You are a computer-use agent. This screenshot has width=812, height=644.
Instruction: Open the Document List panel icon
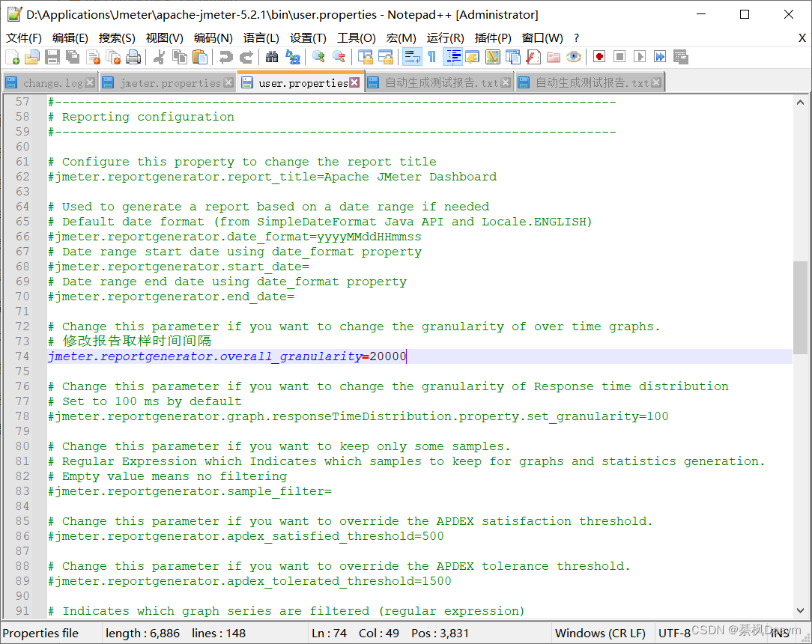point(512,57)
